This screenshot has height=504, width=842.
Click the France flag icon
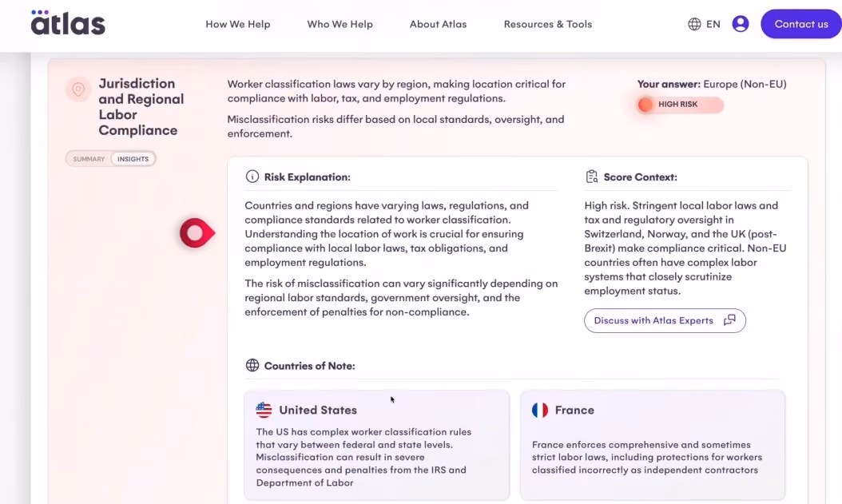coord(540,410)
